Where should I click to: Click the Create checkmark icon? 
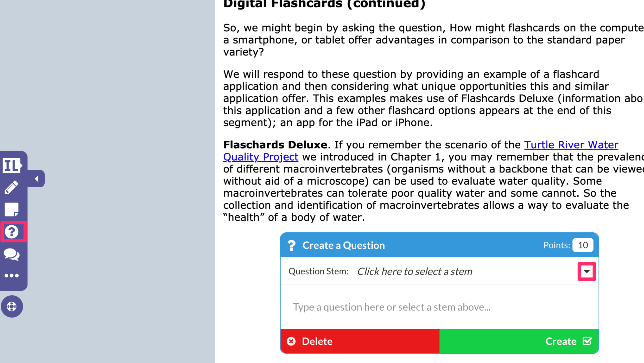click(x=587, y=341)
